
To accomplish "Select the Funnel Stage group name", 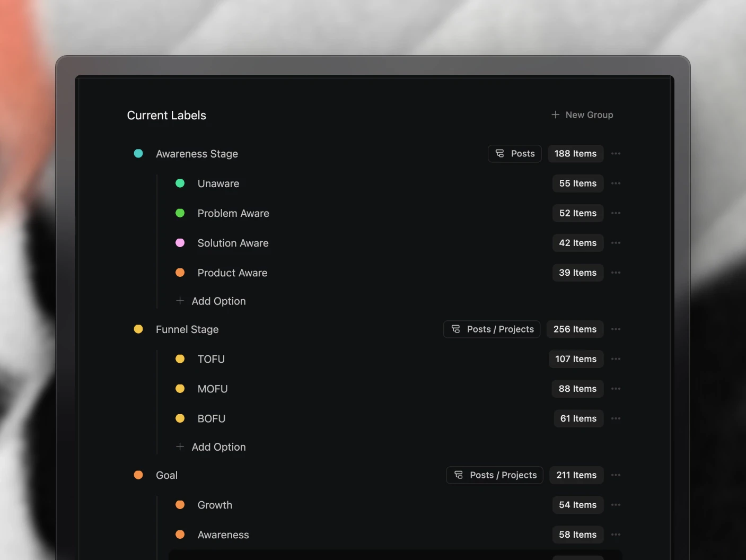I will [187, 329].
